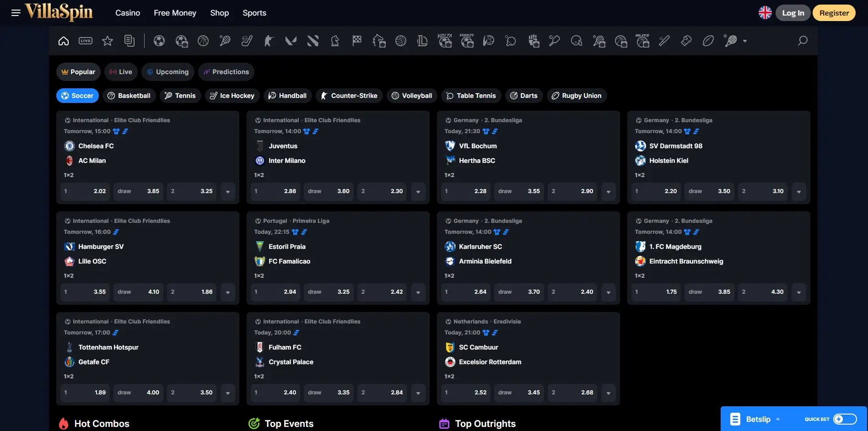Select the Counter-Strike soldier icon in toolbar
This screenshot has width=868, height=431.
coord(269,41)
